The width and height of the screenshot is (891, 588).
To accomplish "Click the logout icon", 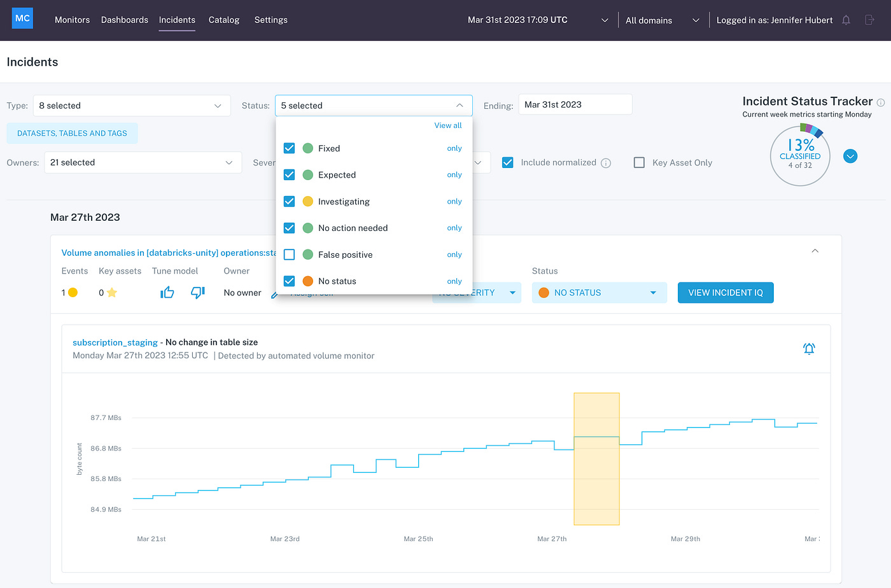I will [869, 20].
